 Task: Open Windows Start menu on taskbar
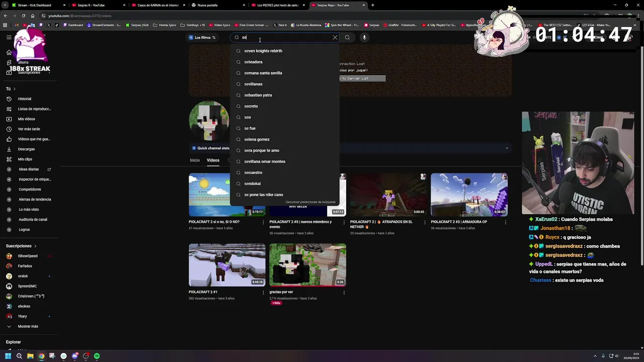click(8, 356)
